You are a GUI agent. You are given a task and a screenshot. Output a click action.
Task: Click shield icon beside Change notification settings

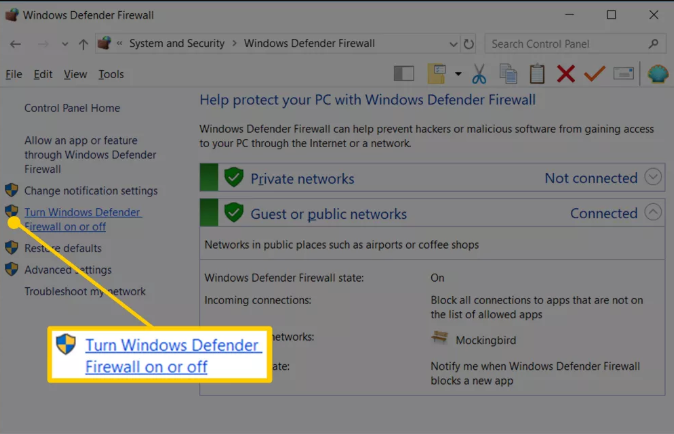[12, 190]
